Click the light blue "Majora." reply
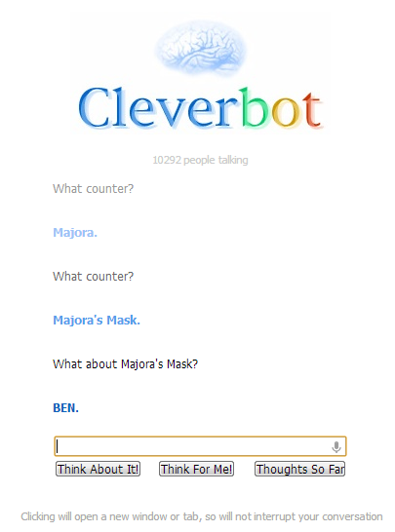Viewport: 395px width, 532px height. click(x=75, y=233)
